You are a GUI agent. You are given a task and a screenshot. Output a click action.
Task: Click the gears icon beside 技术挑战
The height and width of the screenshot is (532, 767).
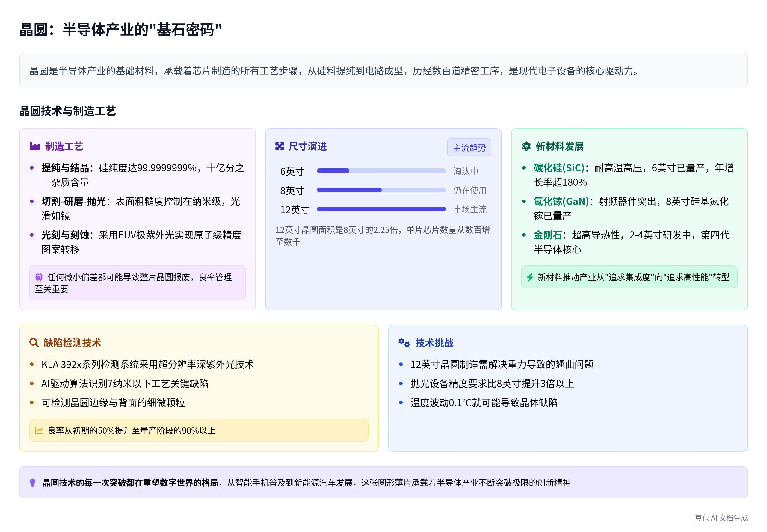point(404,343)
